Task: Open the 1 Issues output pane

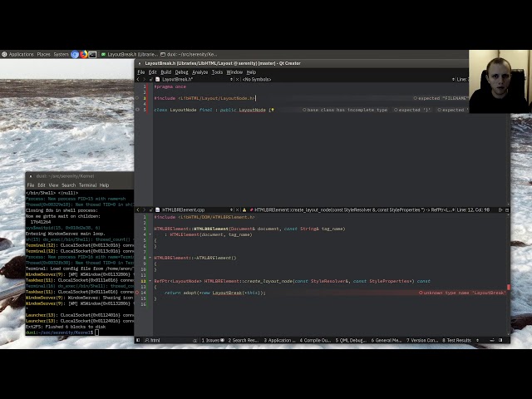Action: tap(213, 340)
